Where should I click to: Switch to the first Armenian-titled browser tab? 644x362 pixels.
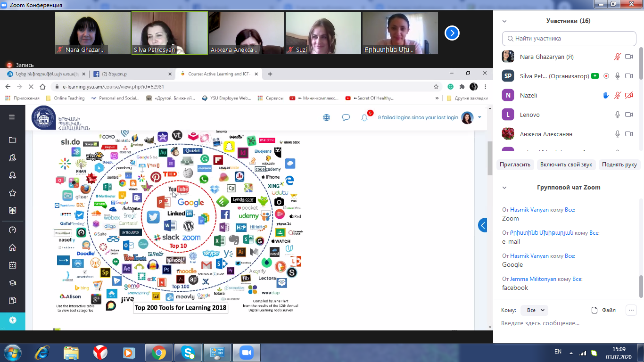[46, 74]
